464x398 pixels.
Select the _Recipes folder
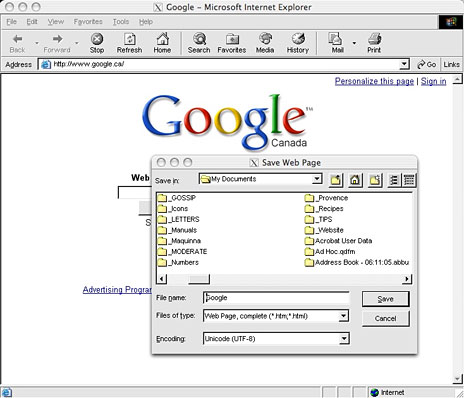[x=324, y=209]
